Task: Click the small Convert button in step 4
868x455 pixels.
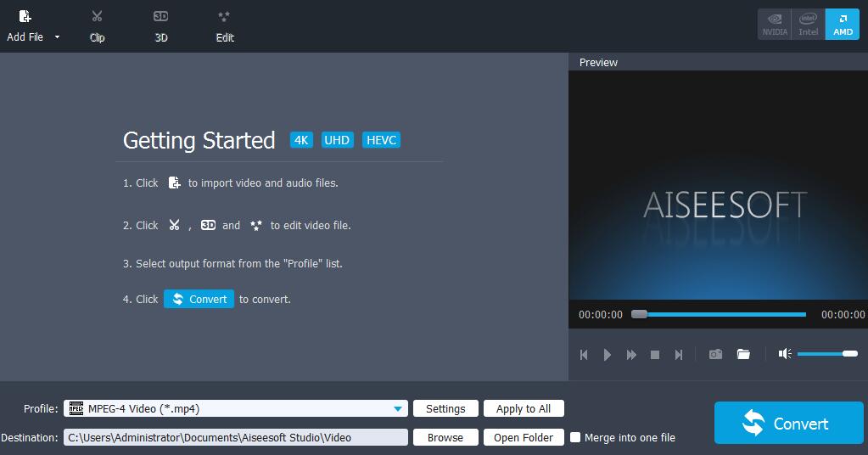Action: click(x=199, y=299)
